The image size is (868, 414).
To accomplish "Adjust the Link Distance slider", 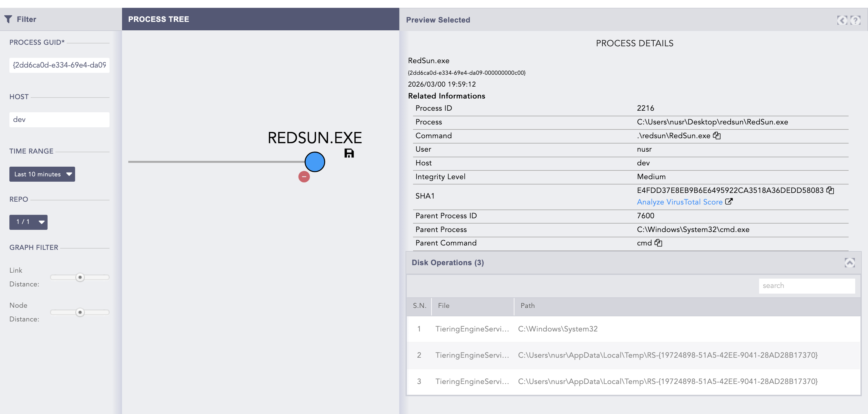I will click(80, 277).
